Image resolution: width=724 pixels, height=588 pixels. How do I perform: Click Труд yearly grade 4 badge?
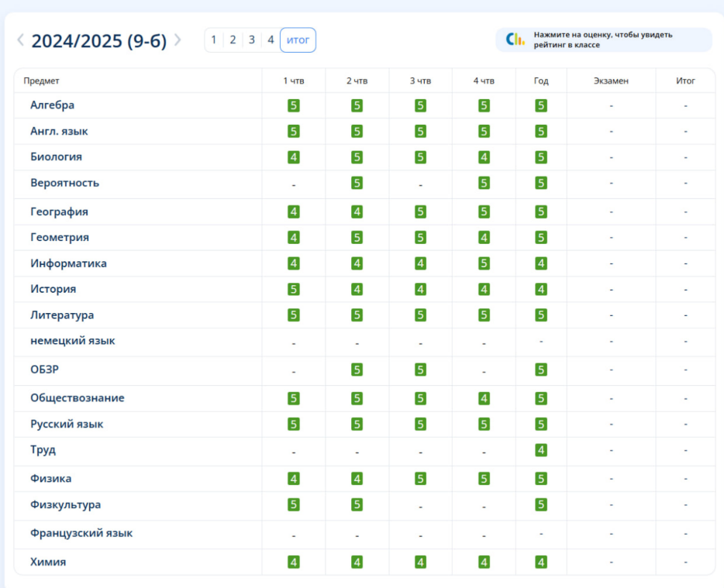[541, 450]
